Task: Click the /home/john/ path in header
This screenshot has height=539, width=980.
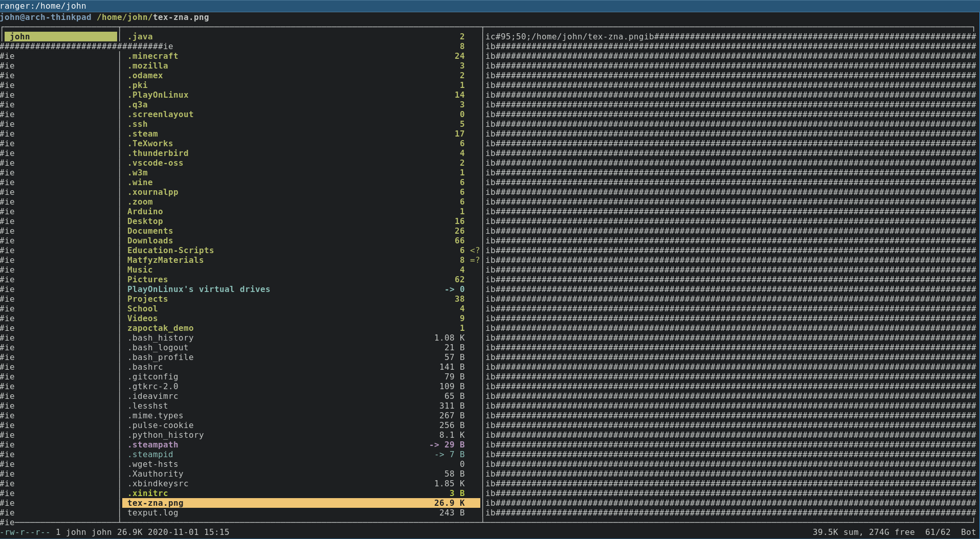Action: [125, 17]
